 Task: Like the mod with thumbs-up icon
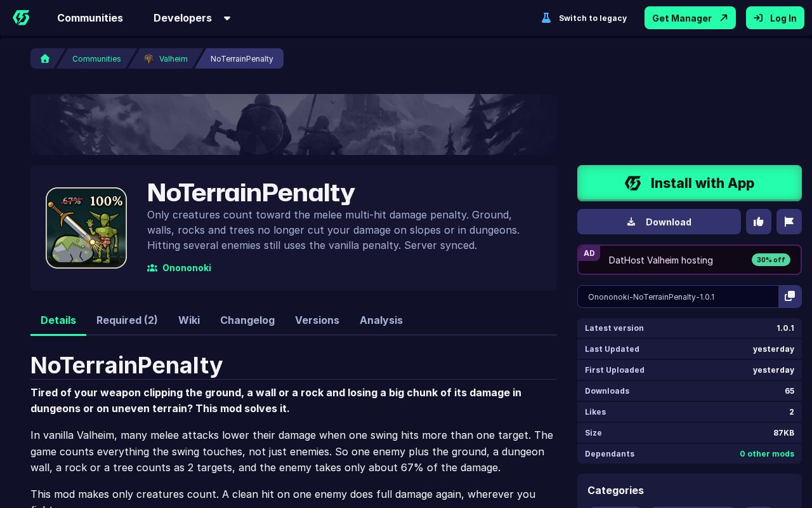tap(759, 222)
